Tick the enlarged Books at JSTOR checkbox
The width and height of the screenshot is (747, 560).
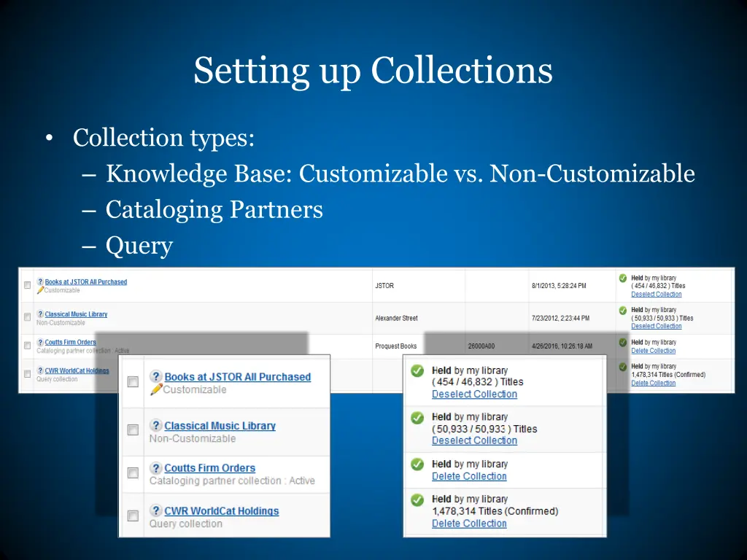coord(133,382)
